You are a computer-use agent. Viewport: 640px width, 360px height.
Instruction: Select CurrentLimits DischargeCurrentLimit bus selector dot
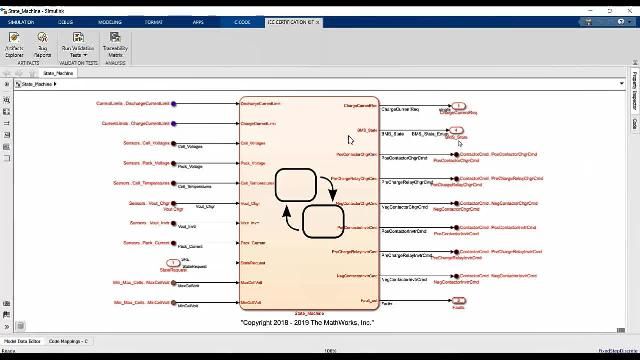coord(173,104)
